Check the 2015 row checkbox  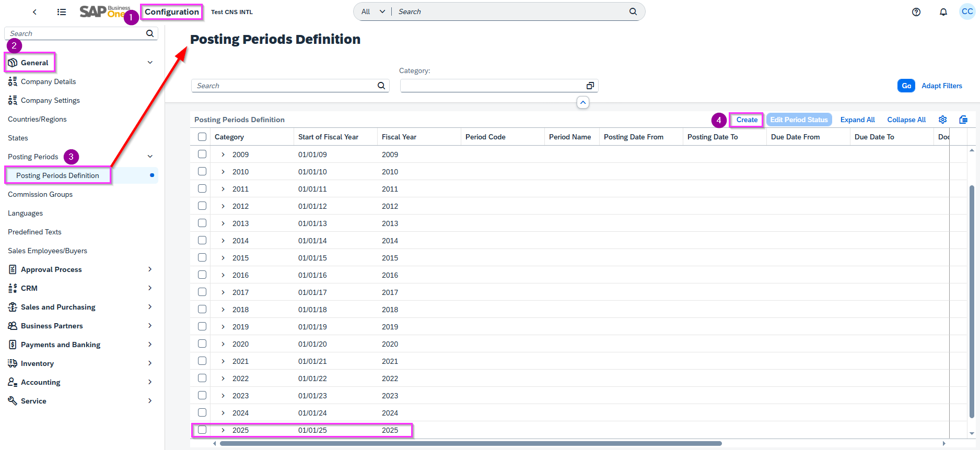(202, 257)
